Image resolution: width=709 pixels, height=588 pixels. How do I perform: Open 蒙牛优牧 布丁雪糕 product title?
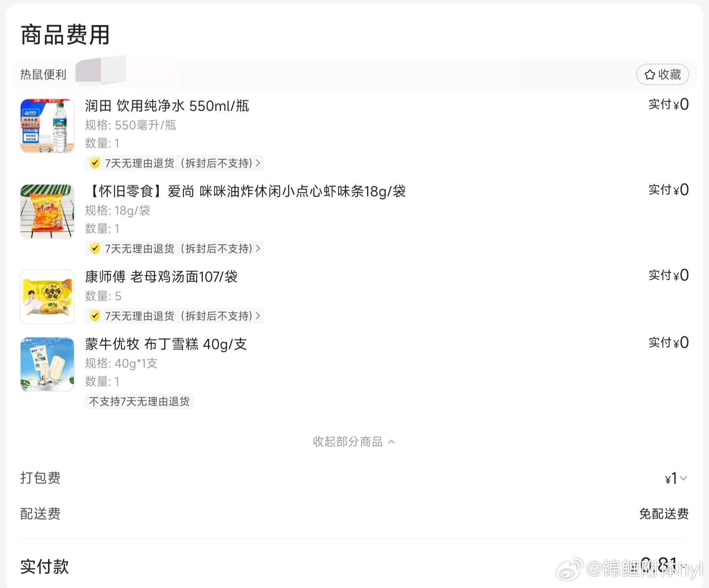click(166, 344)
